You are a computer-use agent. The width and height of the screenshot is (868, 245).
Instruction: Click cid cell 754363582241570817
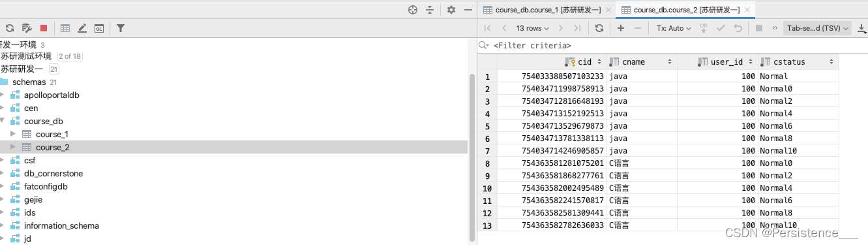(552, 201)
